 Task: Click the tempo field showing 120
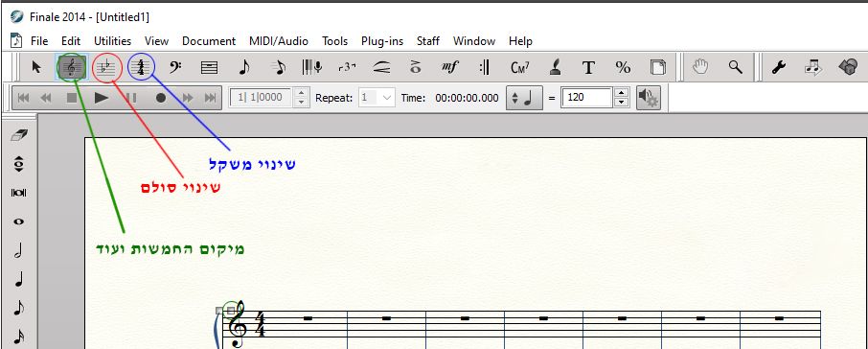(586, 98)
